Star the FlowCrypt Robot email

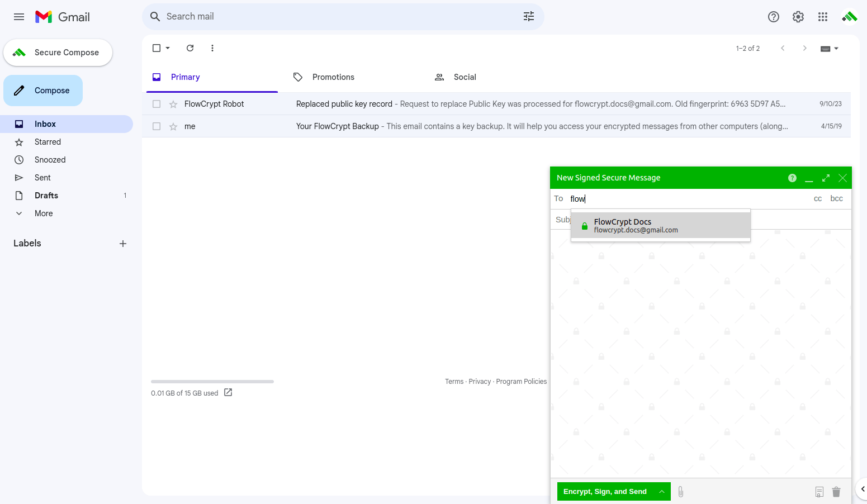173,104
